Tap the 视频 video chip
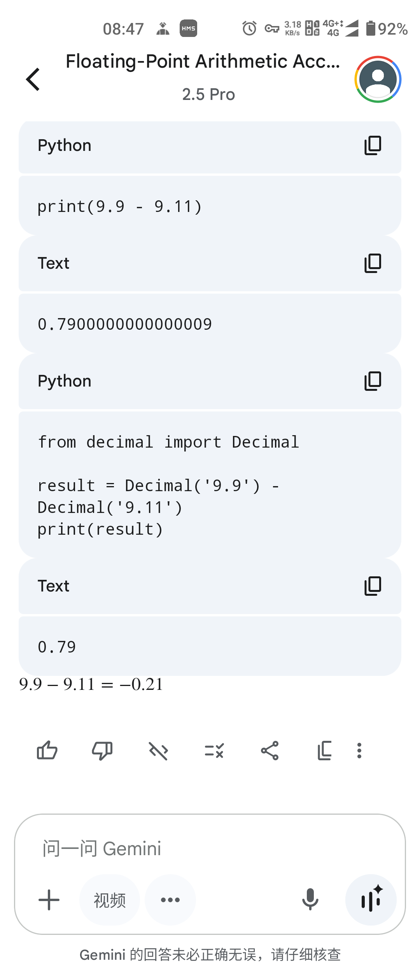Screen dimensions: 420x980 click(110, 899)
